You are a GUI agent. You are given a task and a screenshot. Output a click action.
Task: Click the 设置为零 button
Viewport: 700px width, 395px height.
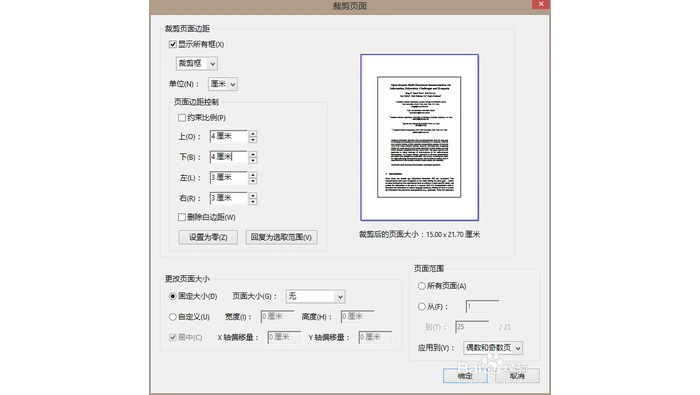tap(208, 237)
